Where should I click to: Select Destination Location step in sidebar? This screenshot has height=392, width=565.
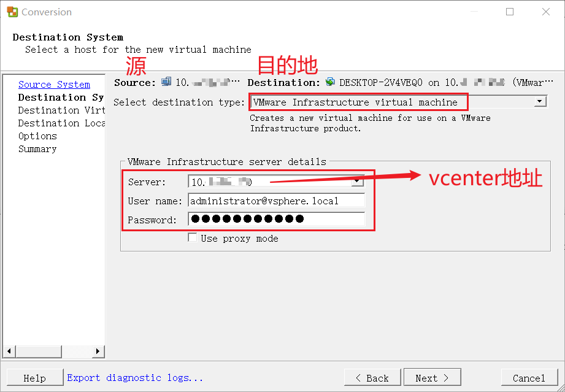point(61,123)
